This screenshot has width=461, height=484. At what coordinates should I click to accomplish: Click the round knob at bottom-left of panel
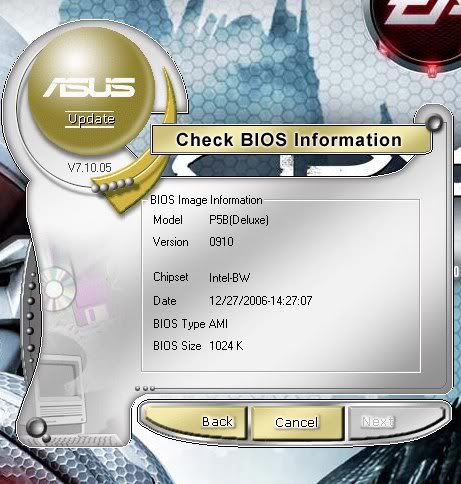[x=36, y=427]
